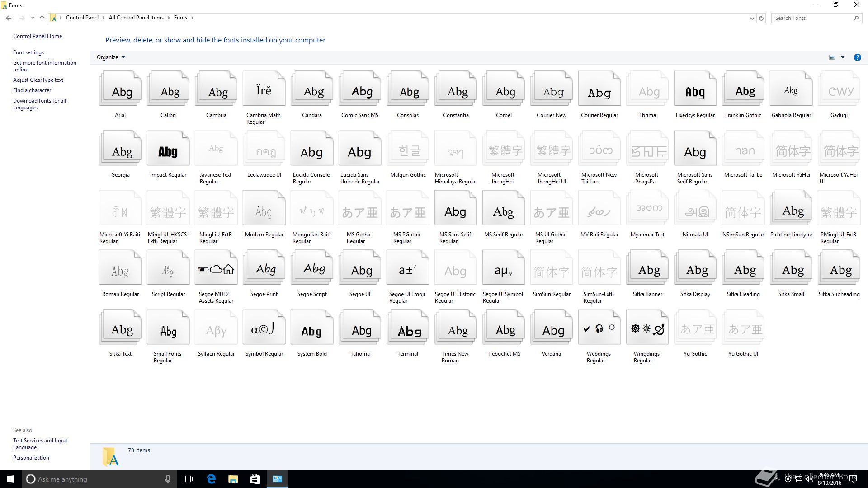The width and height of the screenshot is (868, 488).
Task: Expand the view options dropdown arrow
Action: click(843, 57)
